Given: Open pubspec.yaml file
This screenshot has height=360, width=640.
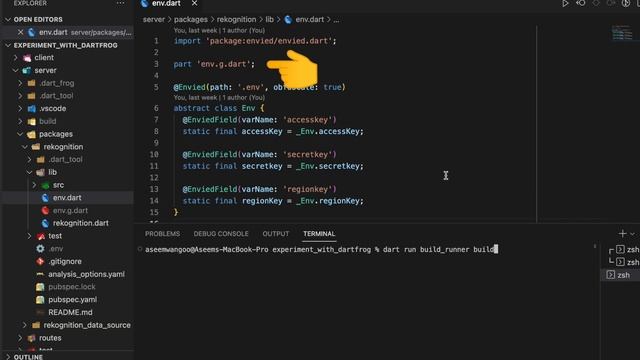Looking at the screenshot, I should pyautogui.click(x=73, y=299).
